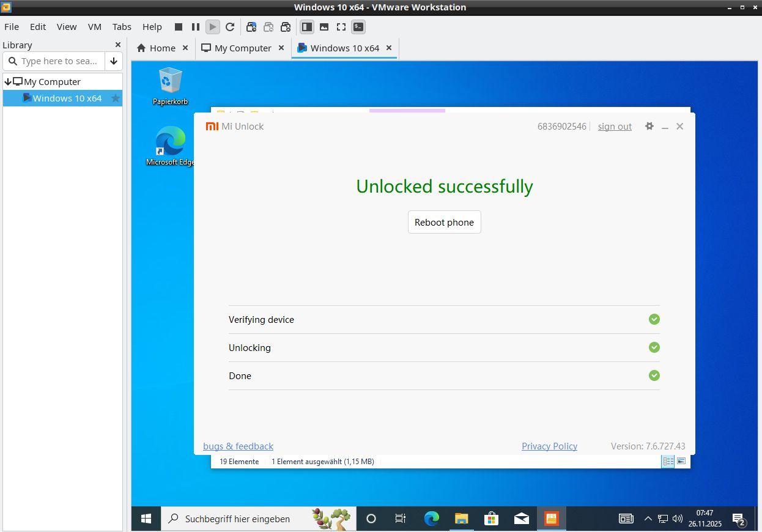Open the VM menu
Image resolution: width=762 pixels, height=532 pixels.
pyautogui.click(x=94, y=27)
